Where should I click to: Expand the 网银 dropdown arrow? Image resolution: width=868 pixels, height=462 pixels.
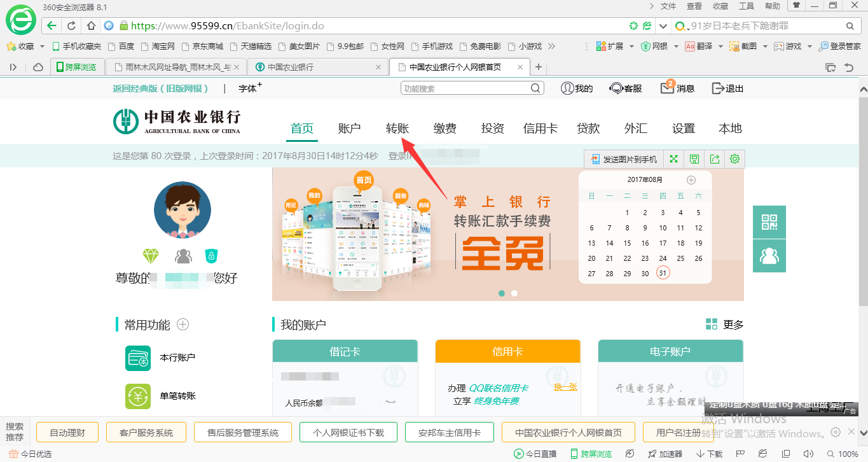676,46
